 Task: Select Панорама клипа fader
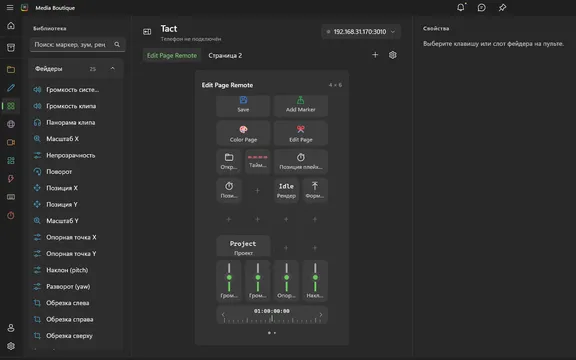pyautogui.click(x=75, y=122)
